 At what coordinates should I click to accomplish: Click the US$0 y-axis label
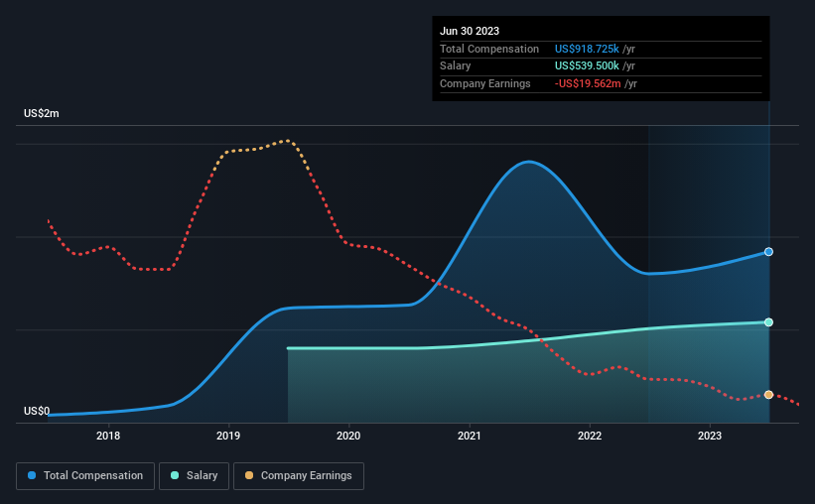[x=37, y=411]
